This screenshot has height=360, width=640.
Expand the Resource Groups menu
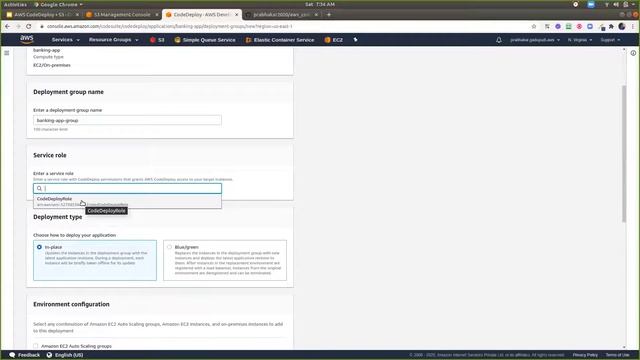click(x=113, y=40)
